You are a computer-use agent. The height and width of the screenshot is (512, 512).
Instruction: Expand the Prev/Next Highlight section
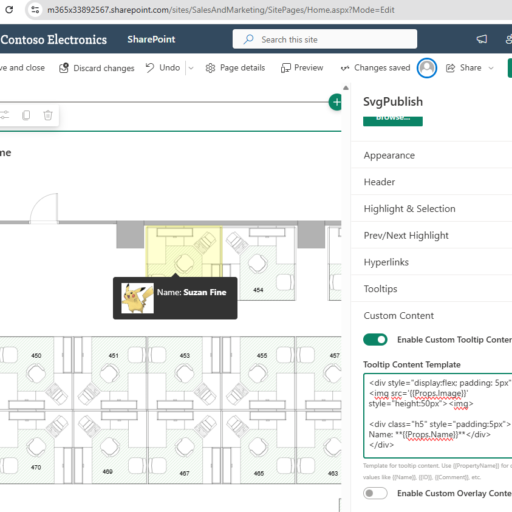(431, 235)
